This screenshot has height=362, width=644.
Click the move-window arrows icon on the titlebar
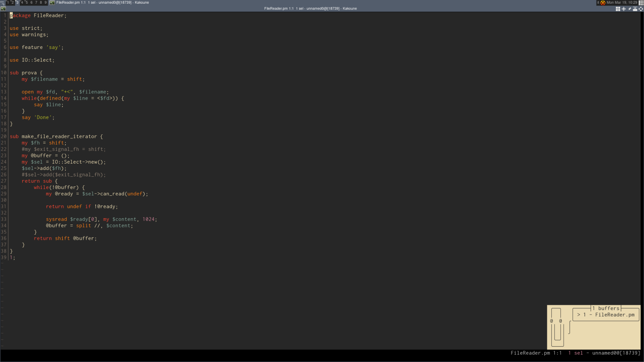[624, 9]
